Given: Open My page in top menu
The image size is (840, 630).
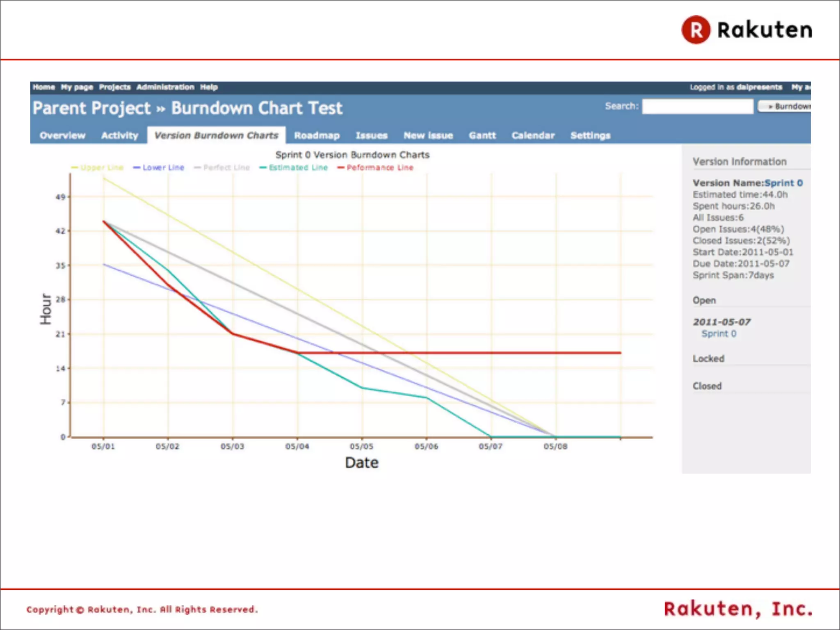Looking at the screenshot, I should (77, 87).
